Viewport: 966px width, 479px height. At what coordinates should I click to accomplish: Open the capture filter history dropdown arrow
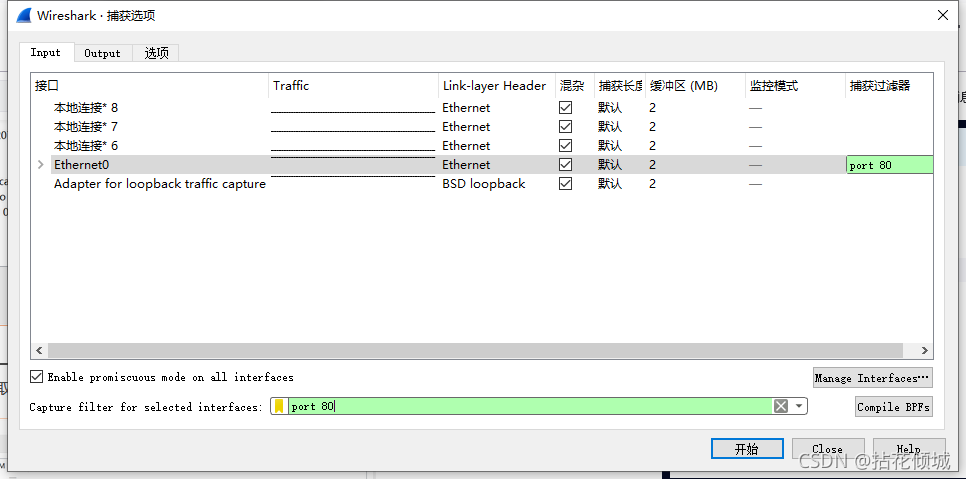click(799, 406)
